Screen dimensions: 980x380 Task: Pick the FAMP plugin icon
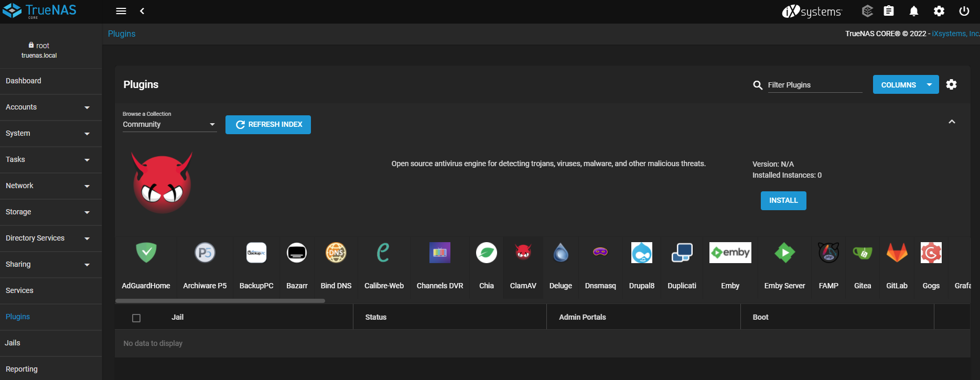(x=829, y=253)
